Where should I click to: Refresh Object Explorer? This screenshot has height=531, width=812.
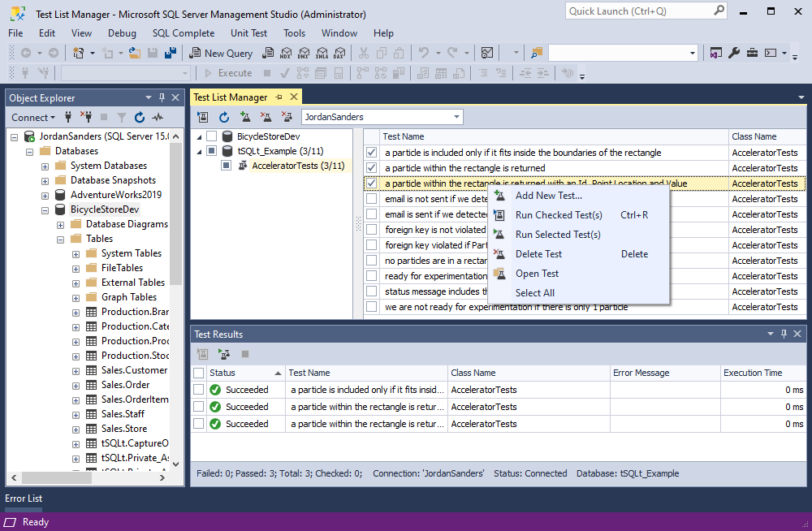tap(140, 118)
